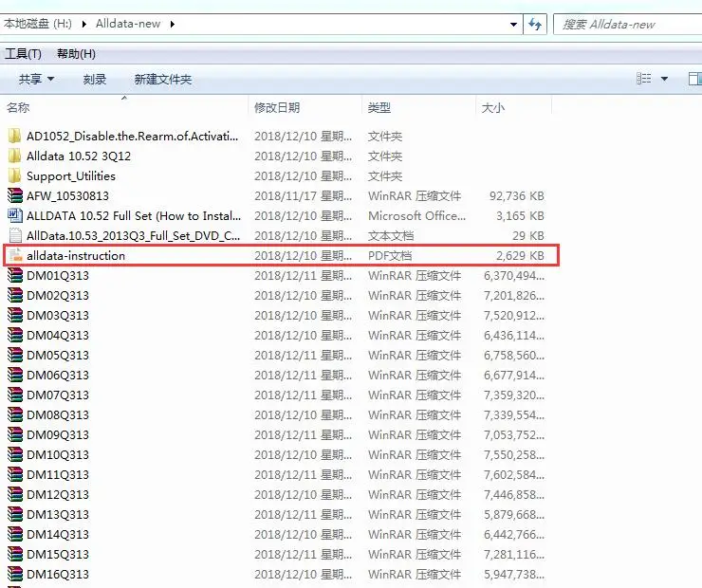Select the file name alldata-instruction

pos(76,255)
